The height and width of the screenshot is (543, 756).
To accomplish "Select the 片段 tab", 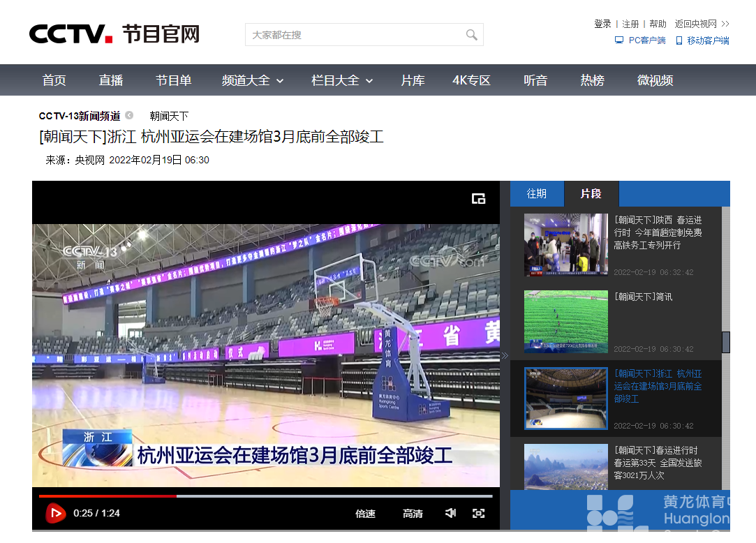I will point(591,193).
